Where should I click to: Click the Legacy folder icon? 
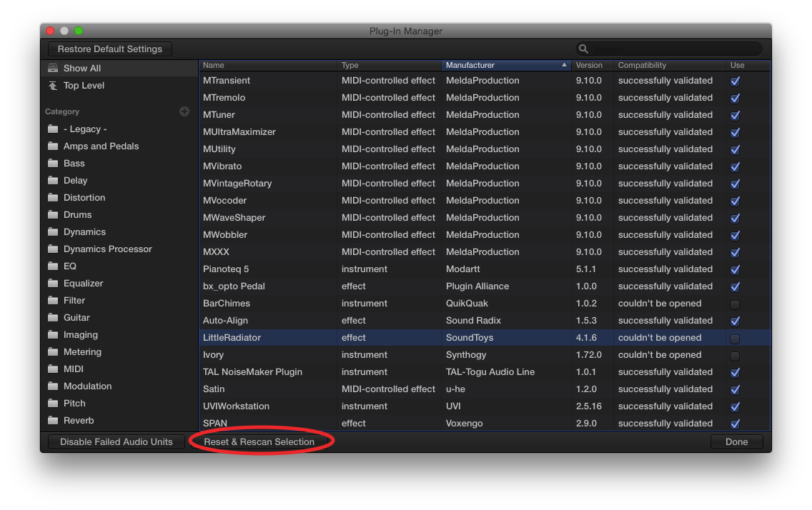click(53, 129)
